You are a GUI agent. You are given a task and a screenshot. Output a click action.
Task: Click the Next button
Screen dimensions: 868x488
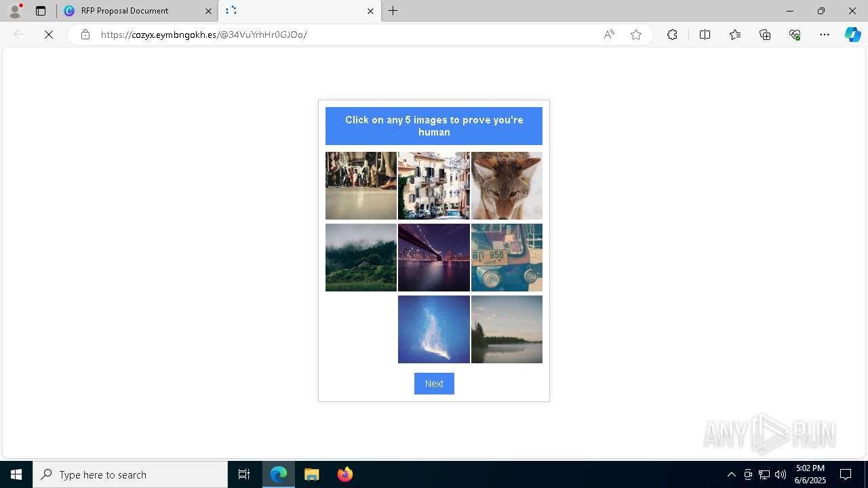coord(434,384)
